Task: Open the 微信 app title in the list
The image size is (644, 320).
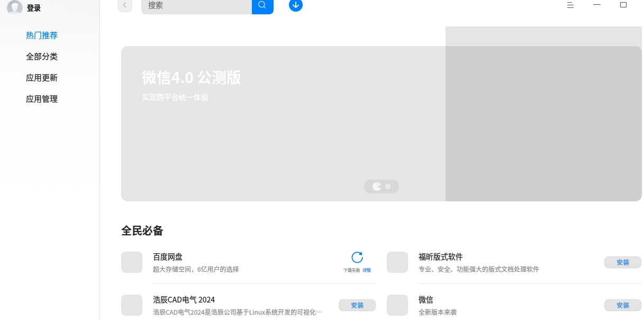Action: click(x=426, y=300)
